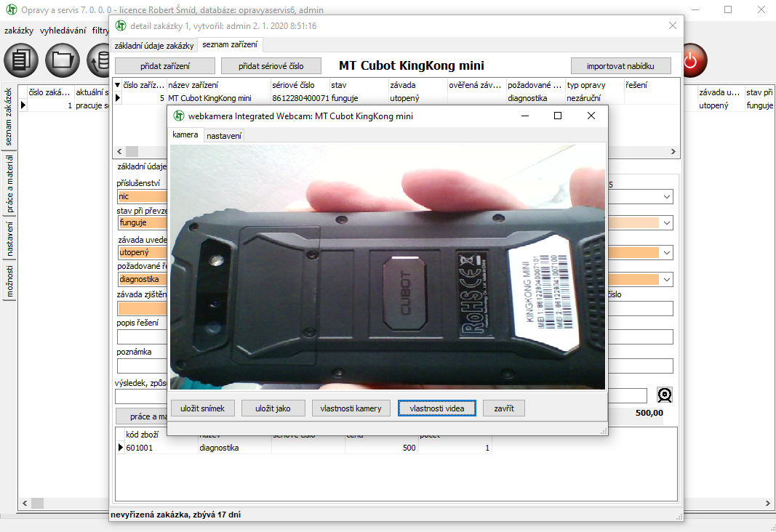
Task: Select the seznam zakázek vertical side tab
Action: coord(9,117)
